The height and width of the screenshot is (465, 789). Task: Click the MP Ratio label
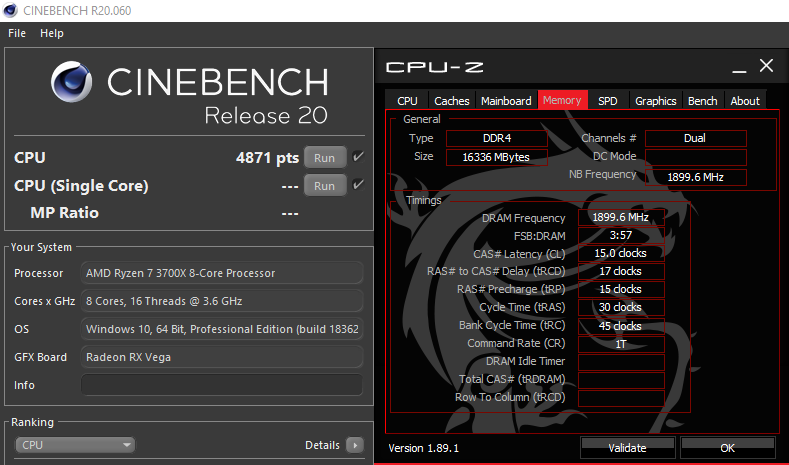coord(64,213)
